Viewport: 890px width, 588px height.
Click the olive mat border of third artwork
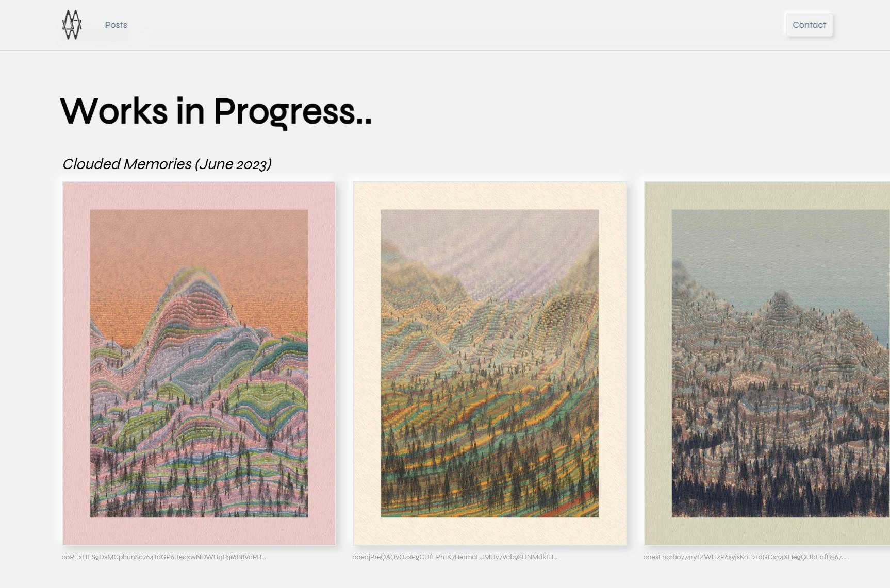(658, 363)
